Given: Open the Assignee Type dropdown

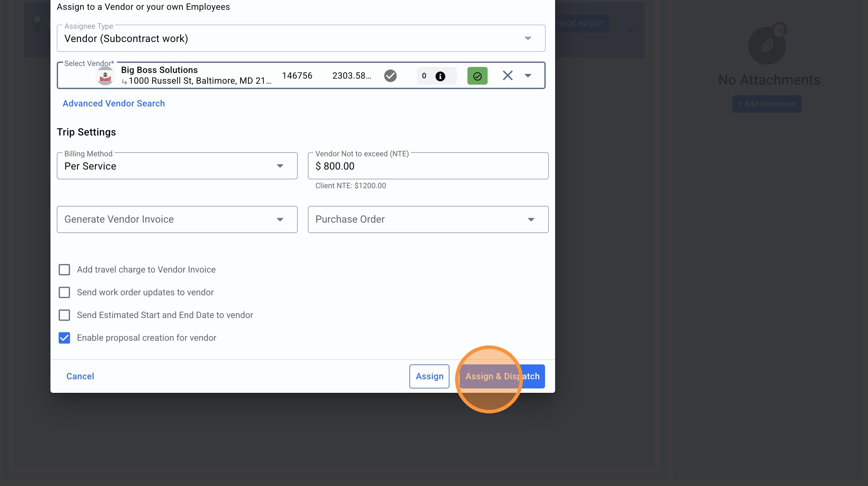Looking at the screenshot, I should (528, 39).
